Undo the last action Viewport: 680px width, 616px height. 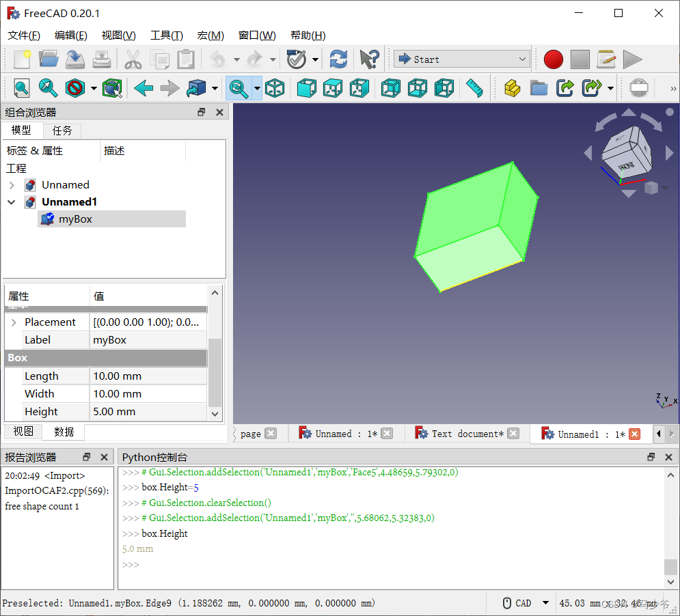coord(217,59)
